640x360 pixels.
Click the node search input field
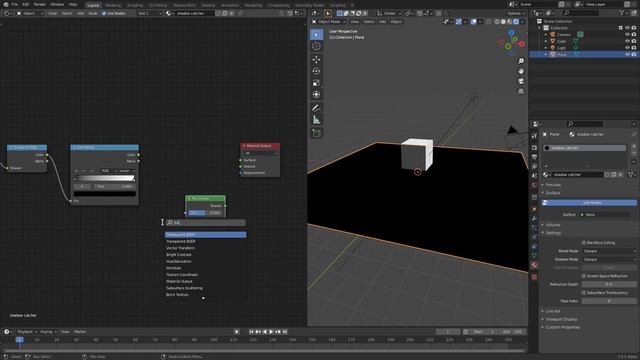pyautogui.click(x=205, y=222)
